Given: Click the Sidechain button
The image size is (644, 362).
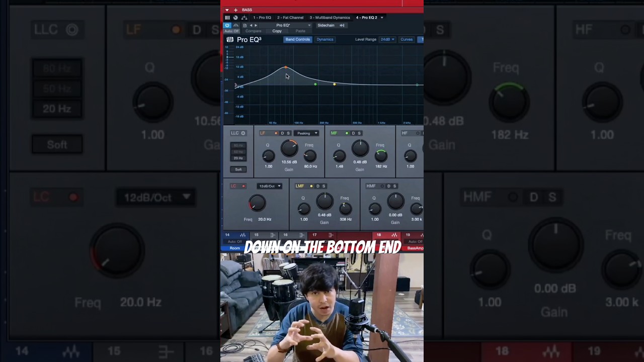Looking at the screenshot, I should (326, 25).
